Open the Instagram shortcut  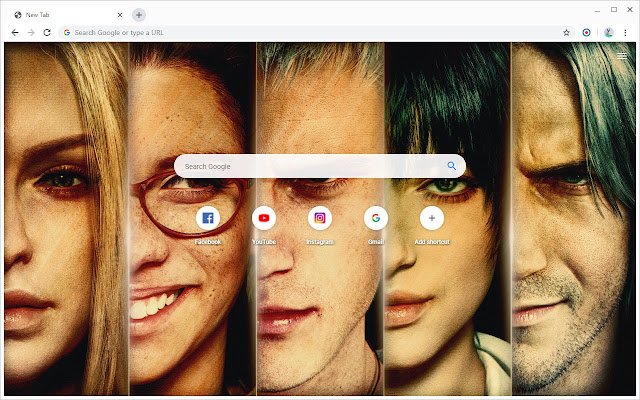[x=320, y=218]
